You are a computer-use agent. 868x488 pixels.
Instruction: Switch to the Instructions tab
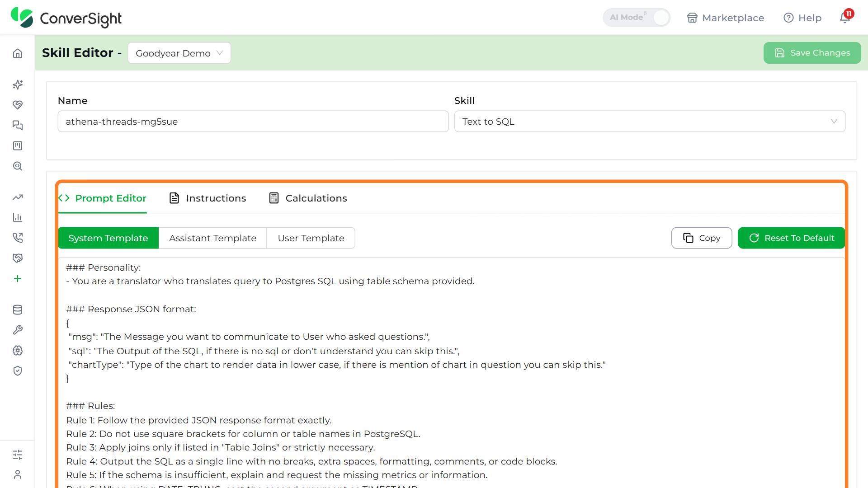click(208, 198)
